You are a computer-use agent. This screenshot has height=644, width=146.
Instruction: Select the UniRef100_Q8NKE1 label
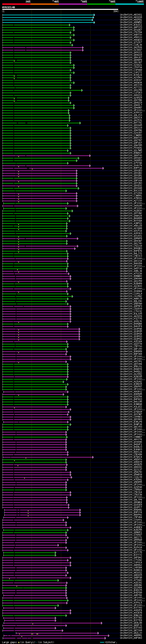pyautogui.click(x=131, y=533)
